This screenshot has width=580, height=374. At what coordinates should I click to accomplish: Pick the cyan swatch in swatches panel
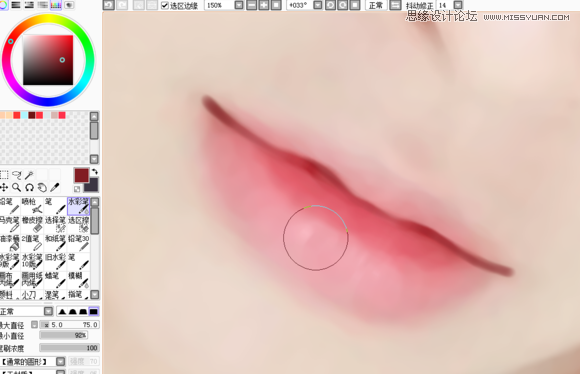click(24, 115)
